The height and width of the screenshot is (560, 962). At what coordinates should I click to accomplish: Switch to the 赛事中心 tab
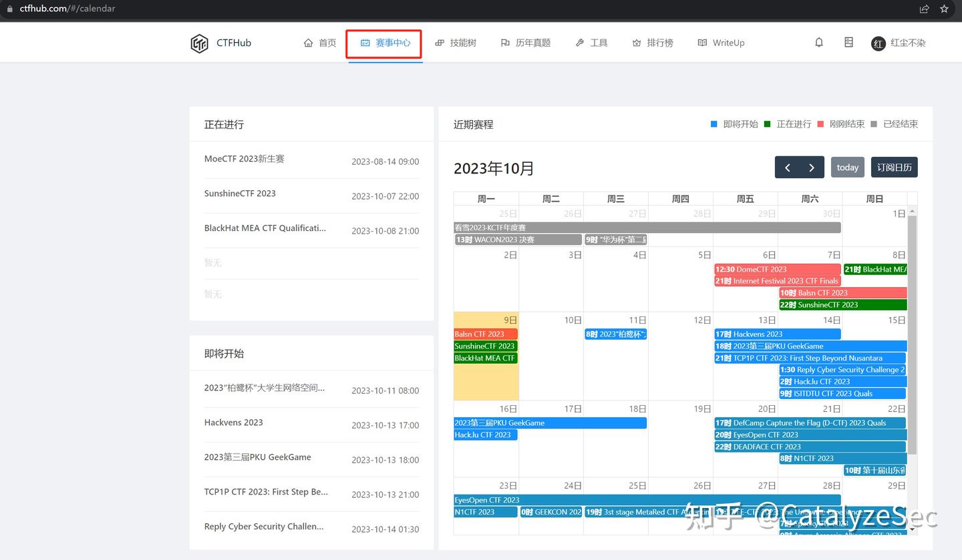[x=384, y=42]
